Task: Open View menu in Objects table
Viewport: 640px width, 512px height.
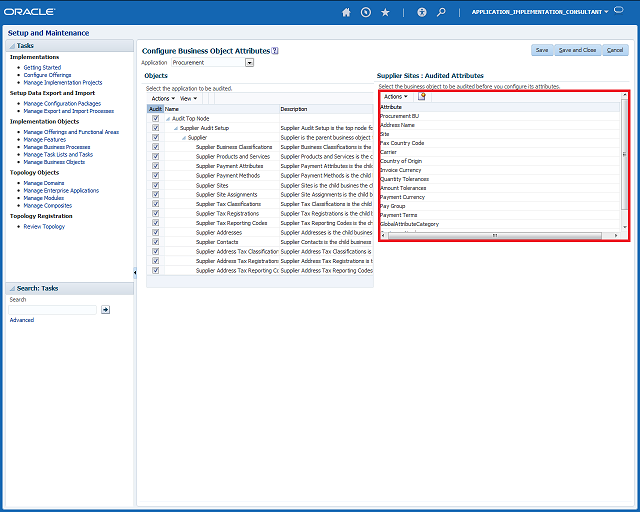Action: point(188,98)
